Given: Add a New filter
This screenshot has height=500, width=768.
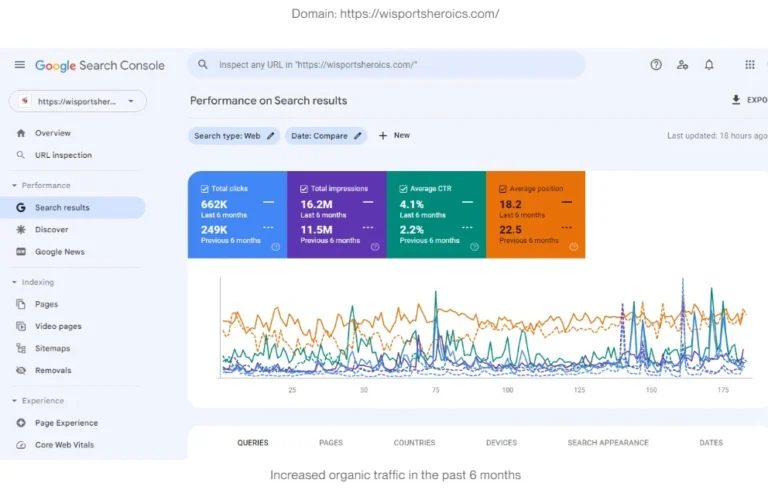Looking at the screenshot, I should (394, 136).
